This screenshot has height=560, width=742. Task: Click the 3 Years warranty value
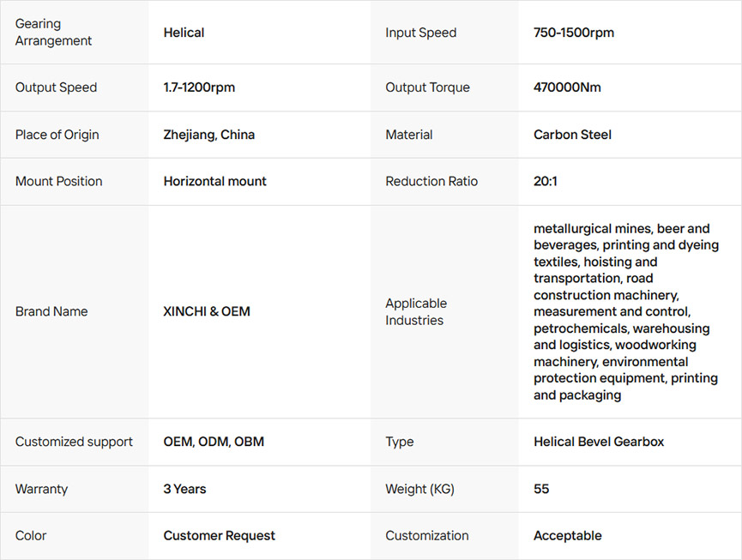tap(184, 489)
